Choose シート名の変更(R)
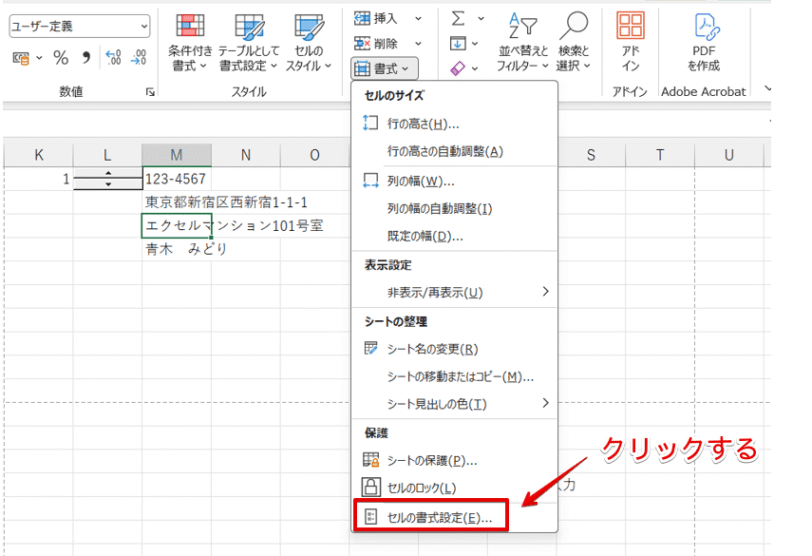Viewport: 812px width, 556px height. (454, 349)
